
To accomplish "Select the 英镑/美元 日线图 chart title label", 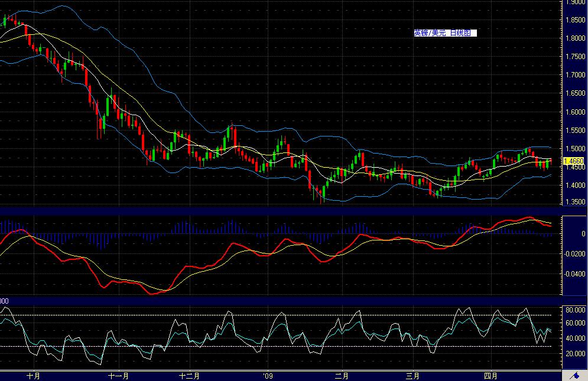I will pos(444,34).
